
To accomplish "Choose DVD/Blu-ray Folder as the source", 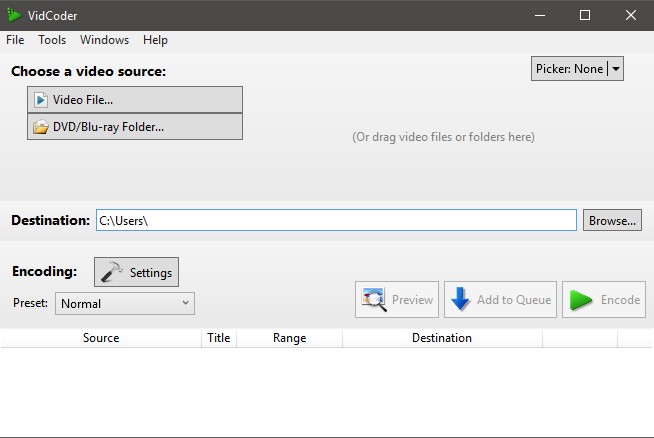I will pyautogui.click(x=135, y=127).
